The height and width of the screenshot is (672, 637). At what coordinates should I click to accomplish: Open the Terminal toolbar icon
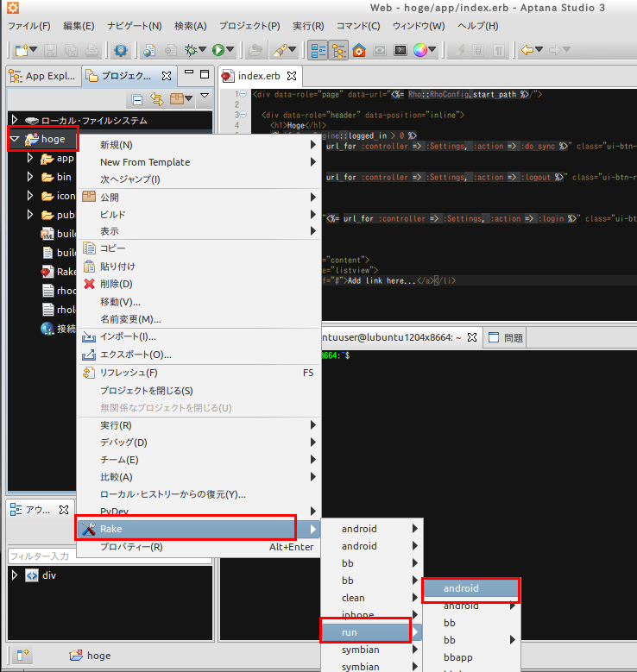pyautogui.click(x=400, y=50)
